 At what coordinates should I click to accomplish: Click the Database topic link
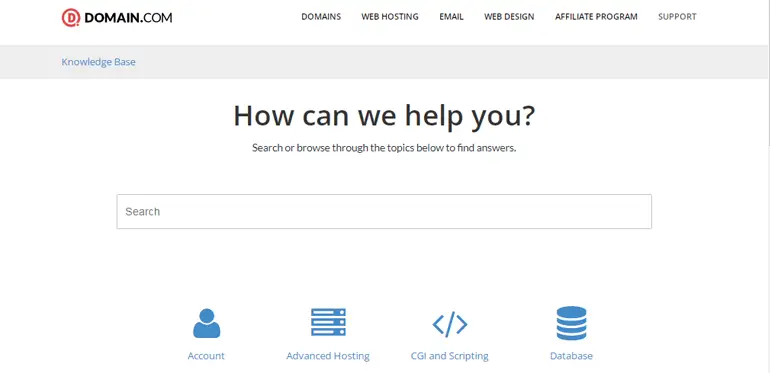tap(571, 356)
